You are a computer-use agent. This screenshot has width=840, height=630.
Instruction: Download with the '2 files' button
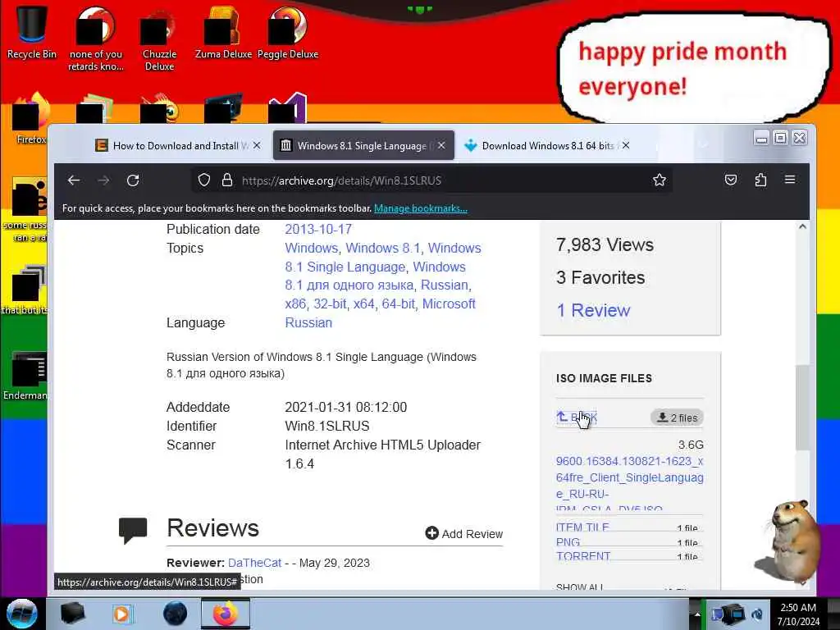coord(677,418)
